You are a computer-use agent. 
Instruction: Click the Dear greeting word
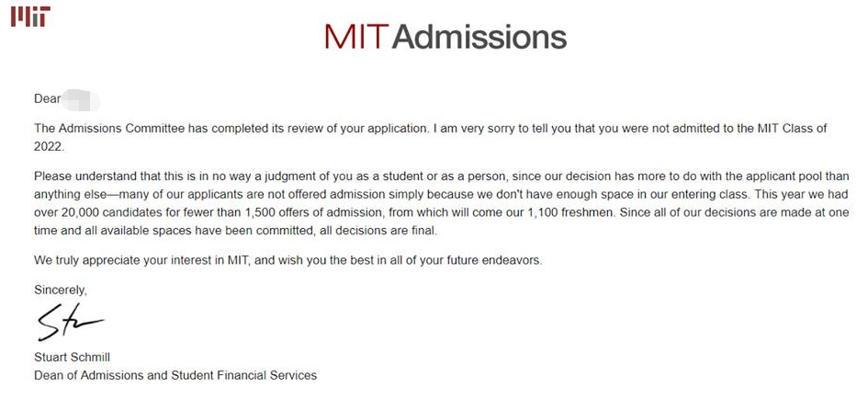[48, 99]
